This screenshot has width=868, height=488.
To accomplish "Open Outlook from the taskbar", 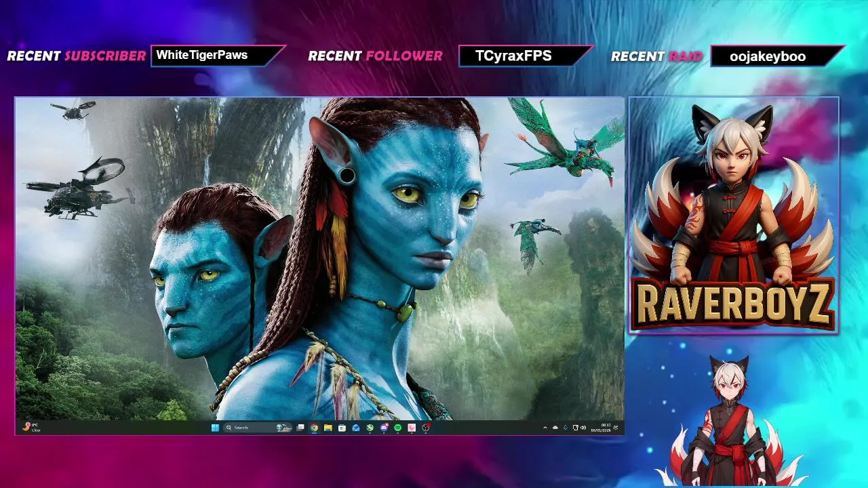I will (x=356, y=428).
